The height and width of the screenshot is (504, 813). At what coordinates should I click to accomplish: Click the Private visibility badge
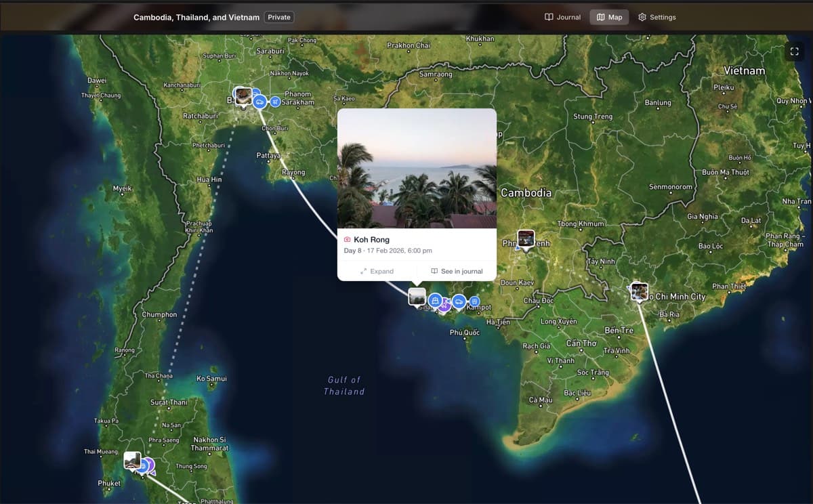coord(279,17)
